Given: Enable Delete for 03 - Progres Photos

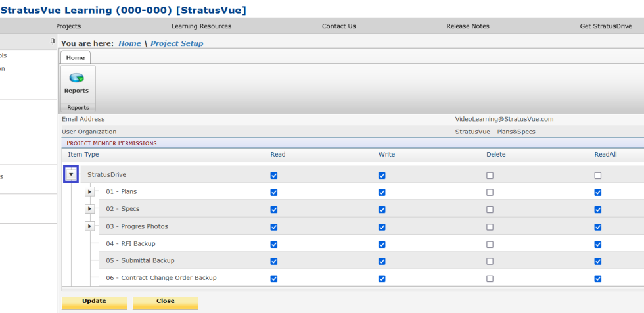Looking at the screenshot, I should [490, 227].
